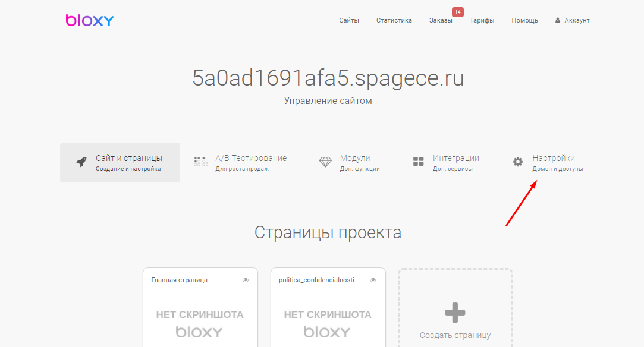
Task: Open the Сайты menu item
Action: (348, 21)
